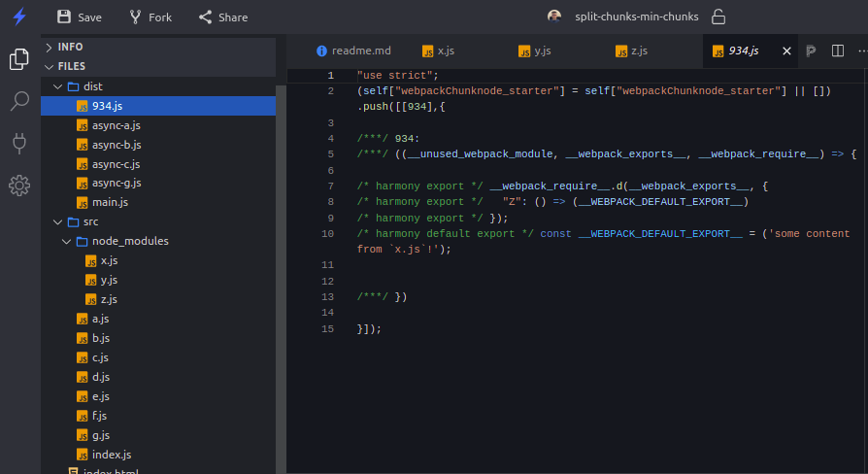Toggle the project visibility lock icon
The width and height of the screenshot is (868, 474).
pyautogui.click(x=718, y=17)
